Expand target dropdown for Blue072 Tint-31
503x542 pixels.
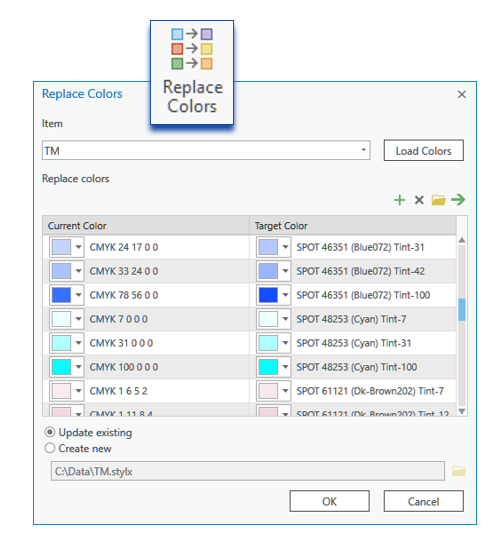[x=285, y=247]
